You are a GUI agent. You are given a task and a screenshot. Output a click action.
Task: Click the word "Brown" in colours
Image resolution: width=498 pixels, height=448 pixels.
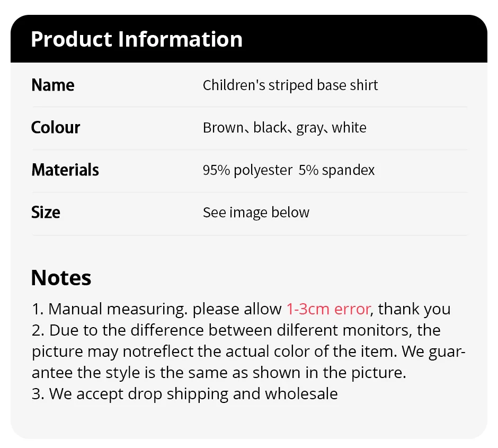click(222, 128)
